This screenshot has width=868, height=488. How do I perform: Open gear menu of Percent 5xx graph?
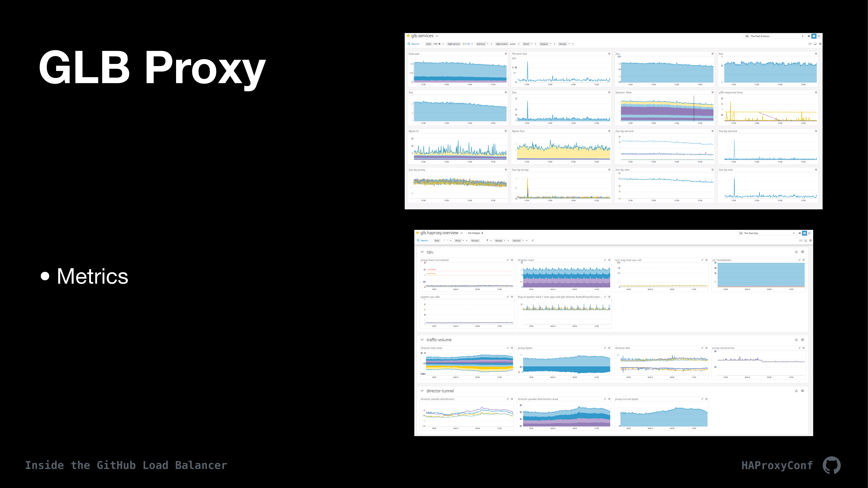[x=609, y=54]
